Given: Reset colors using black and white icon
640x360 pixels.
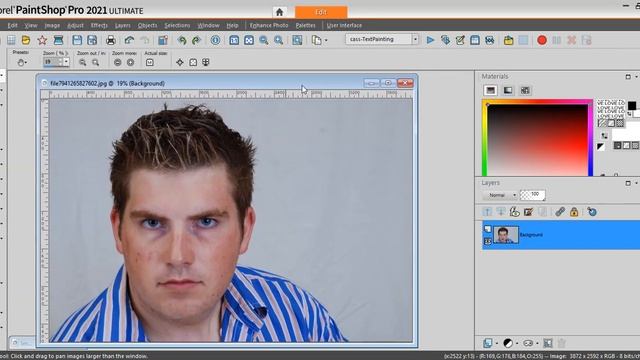Looking at the screenshot, I should click(x=600, y=147).
